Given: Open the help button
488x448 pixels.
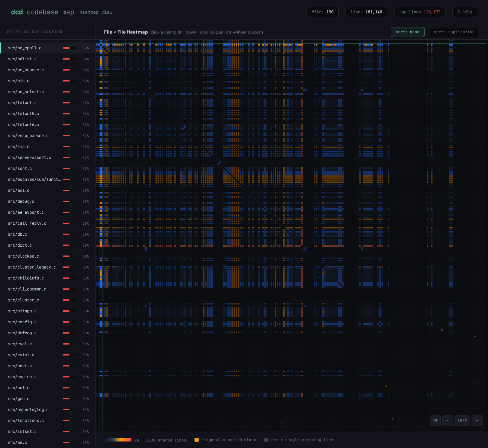Looking at the screenshot, I should point(465,12).
